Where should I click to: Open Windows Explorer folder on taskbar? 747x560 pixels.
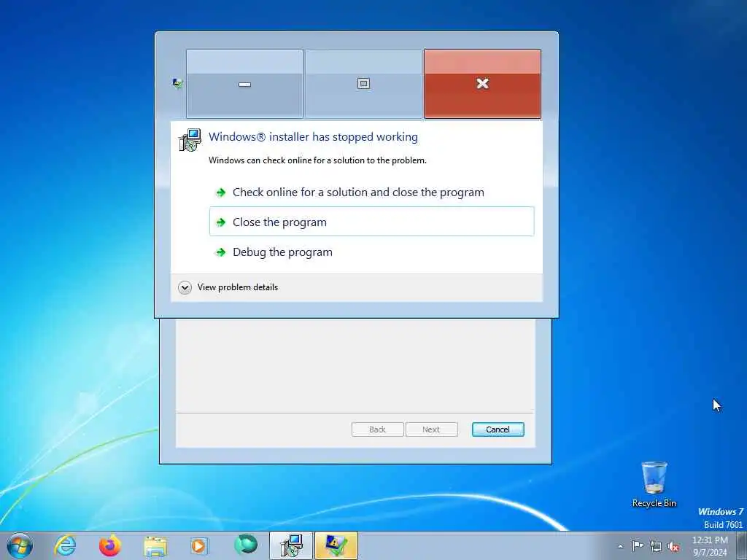(155, 546)
